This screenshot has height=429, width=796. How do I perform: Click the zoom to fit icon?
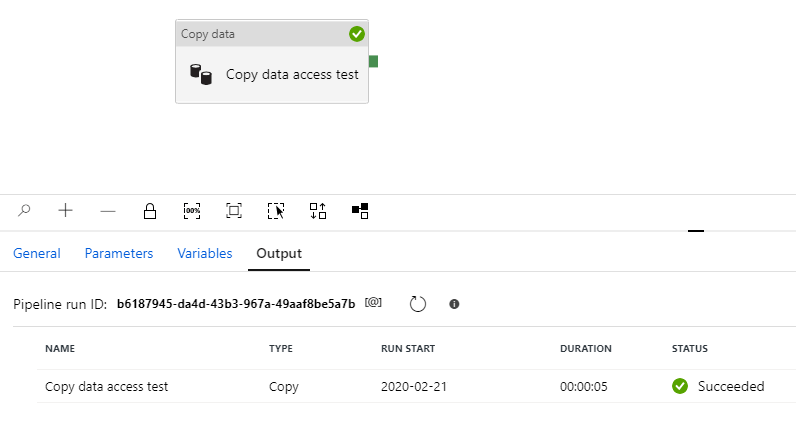pyautogui.click(x=234, y=211)
